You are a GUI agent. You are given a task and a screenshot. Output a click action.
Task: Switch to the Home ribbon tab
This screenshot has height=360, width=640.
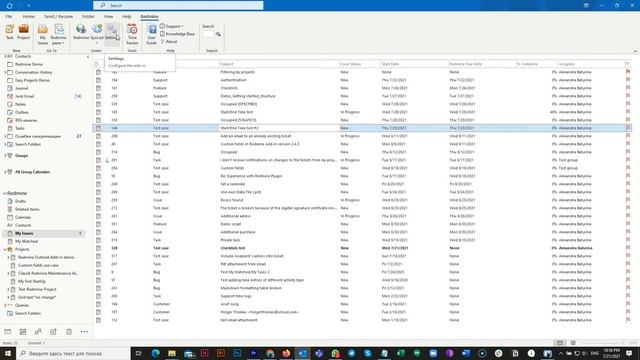(x=29, y=16)
